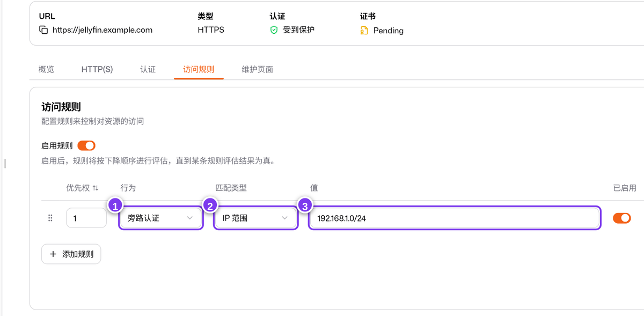Image resolution: width=644 pixels, height=316 pixels.
Task: Click the 添加规则 button
Action: [71, 254]
